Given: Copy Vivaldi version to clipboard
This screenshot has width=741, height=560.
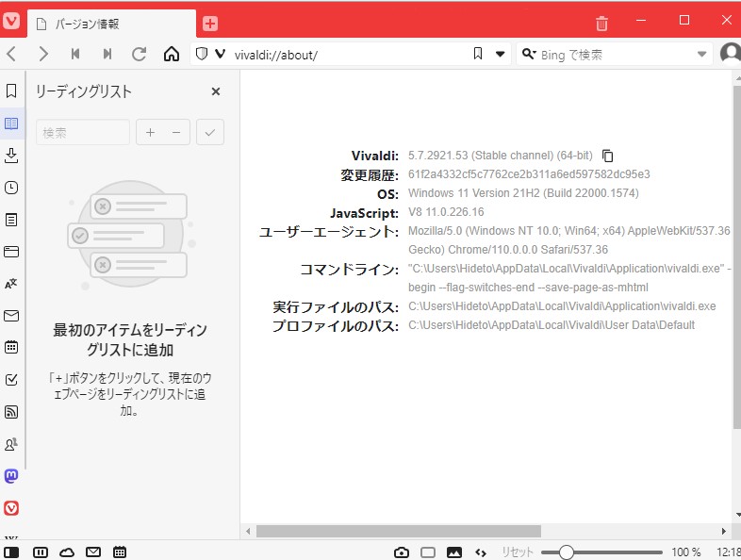Looking at the screenshot, I should point(608,156).
